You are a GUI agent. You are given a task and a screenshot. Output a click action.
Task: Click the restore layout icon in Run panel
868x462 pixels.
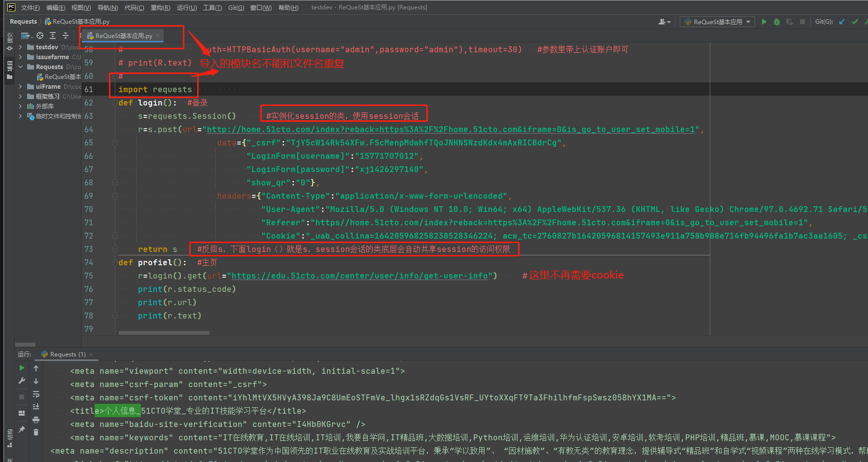click(x=22, y=413)
